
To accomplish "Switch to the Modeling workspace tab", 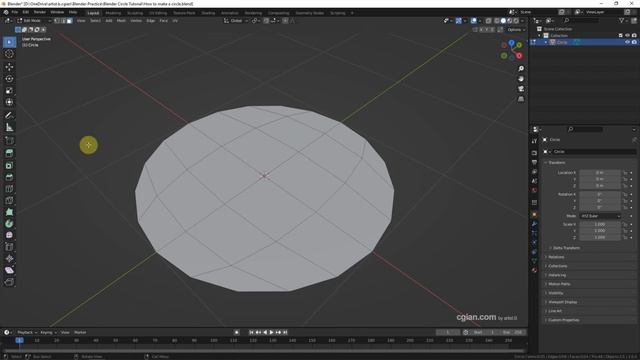I will [113, 13].
